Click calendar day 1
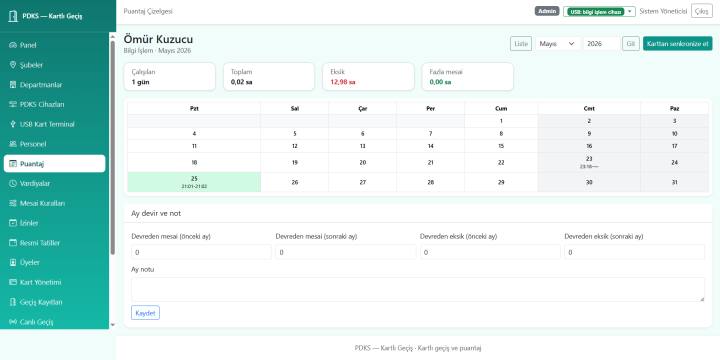The width and height of the screenshot is (720, 360). (x=501, y=121)
